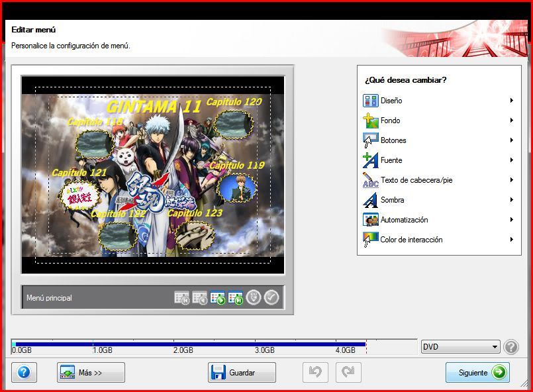Expand the arrow next to Automatización
533x392 pixels.
(511, 220)
